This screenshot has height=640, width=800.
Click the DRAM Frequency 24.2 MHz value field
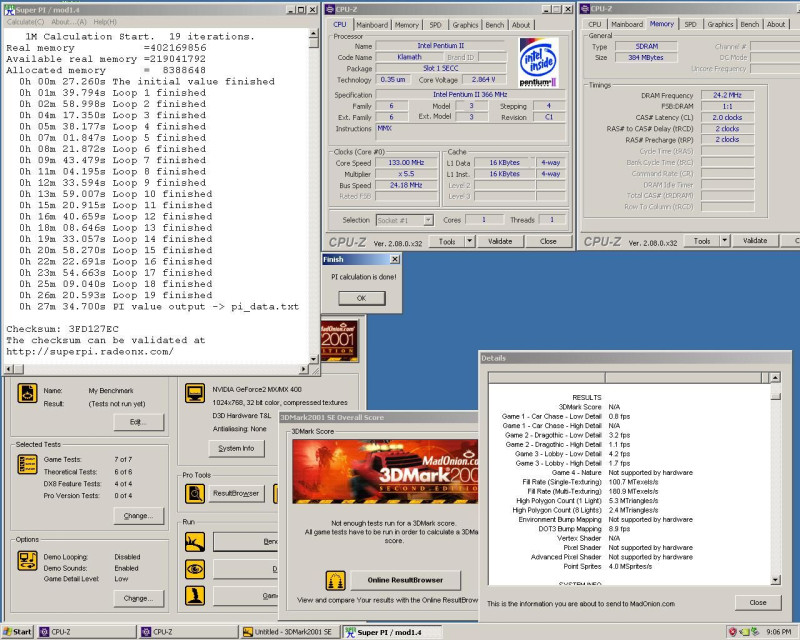coord(727,95)
